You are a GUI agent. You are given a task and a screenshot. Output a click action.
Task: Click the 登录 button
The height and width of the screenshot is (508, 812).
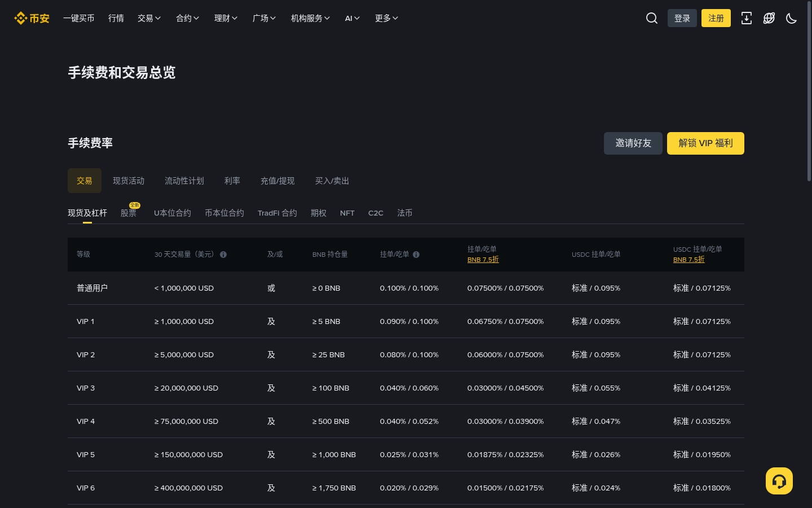coord(682,18)
